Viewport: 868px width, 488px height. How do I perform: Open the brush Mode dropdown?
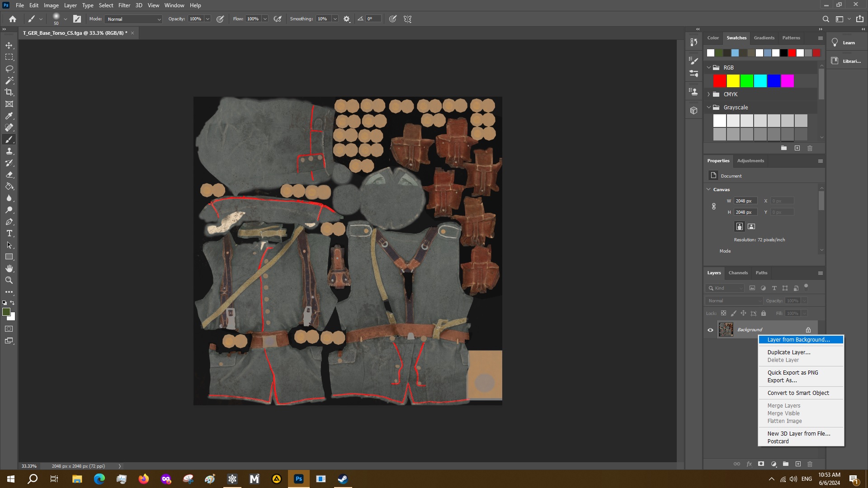tap(133, 19)
